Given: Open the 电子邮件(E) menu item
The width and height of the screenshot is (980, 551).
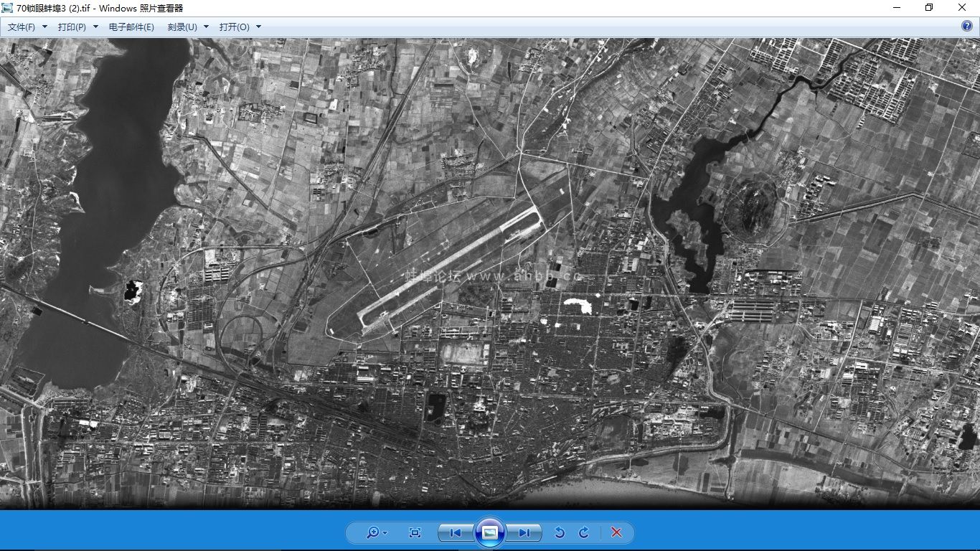Looking at the screenshot, I should (131, 27).
